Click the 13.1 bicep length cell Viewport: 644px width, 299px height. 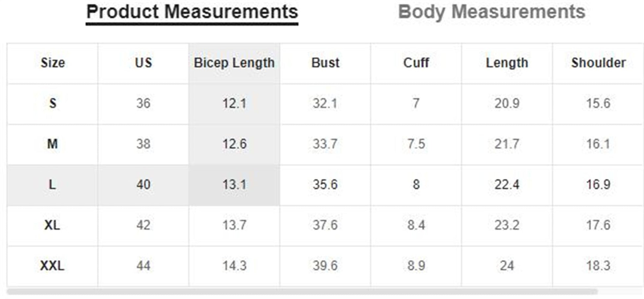point(234,185)
